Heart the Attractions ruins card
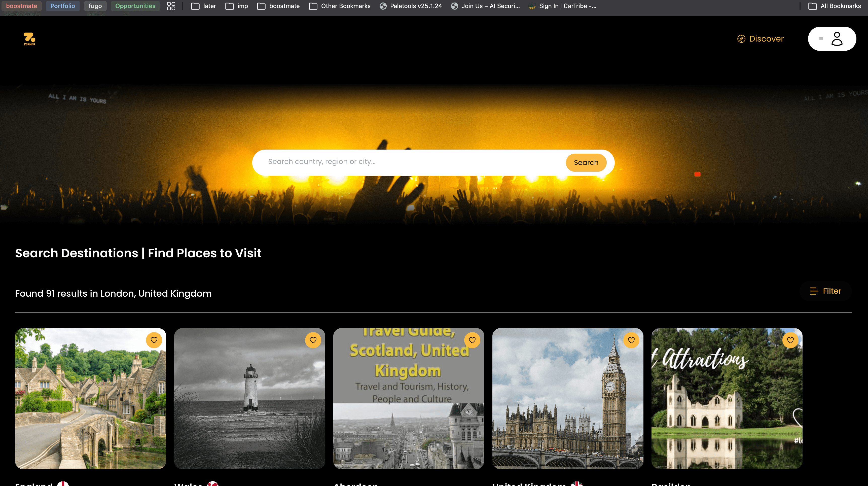The image size is (868, 486). pos(790,340)
